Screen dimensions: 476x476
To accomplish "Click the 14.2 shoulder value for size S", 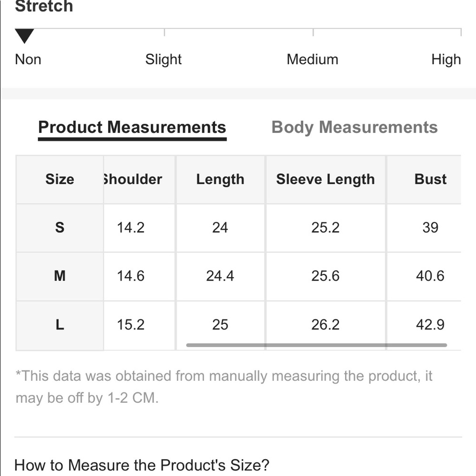I will tap(131, 228).
